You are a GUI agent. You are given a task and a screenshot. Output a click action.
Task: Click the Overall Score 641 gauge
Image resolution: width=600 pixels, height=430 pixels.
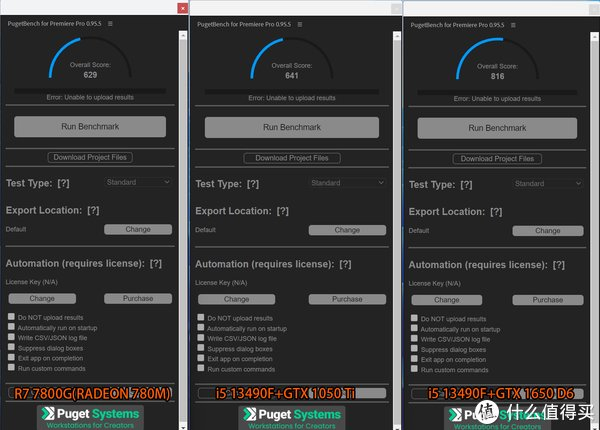click(292, 59)
